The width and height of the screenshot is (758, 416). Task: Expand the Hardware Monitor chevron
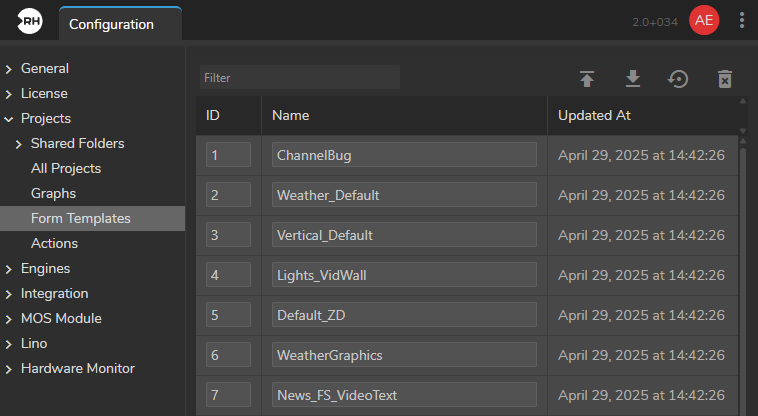point(9,369)
